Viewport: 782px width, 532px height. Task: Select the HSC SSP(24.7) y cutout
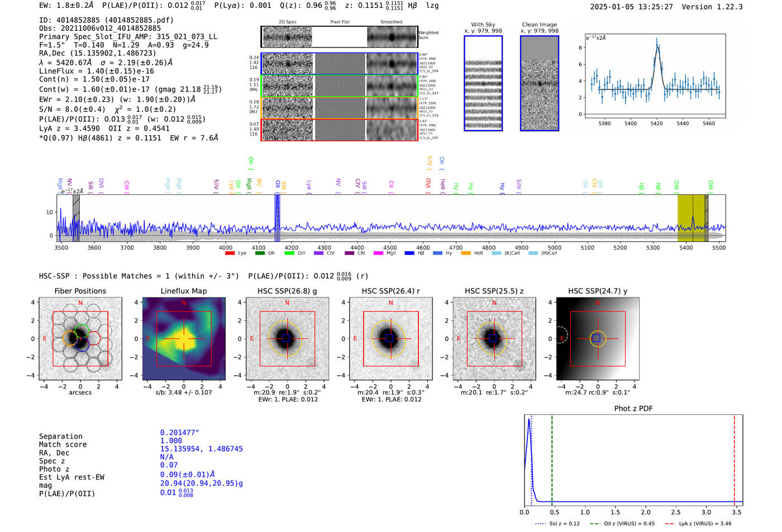[x=598, y=338]
